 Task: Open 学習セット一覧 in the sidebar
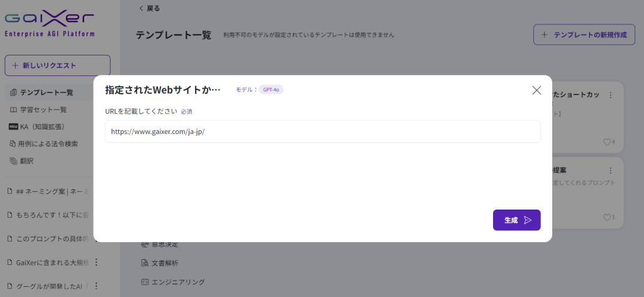[x=43, y=109]
